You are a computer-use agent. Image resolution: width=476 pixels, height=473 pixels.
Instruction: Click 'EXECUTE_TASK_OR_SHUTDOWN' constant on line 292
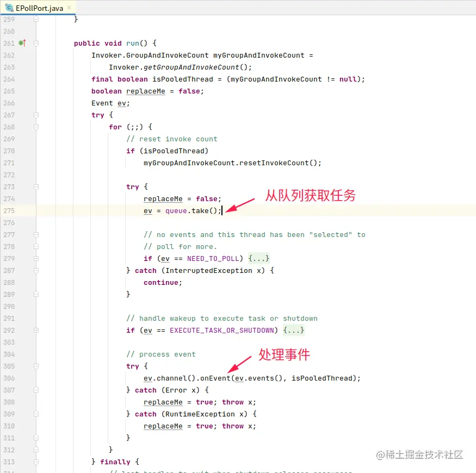tap(221, 331)
